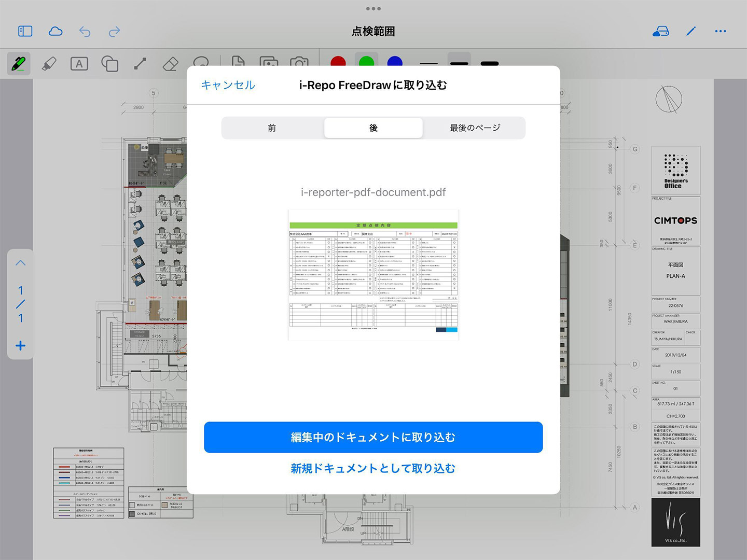This screenshot has height=560, width=747.
Task: Go to previous page with up chevron
Action: pyautogui.click(x=21, y=263)
